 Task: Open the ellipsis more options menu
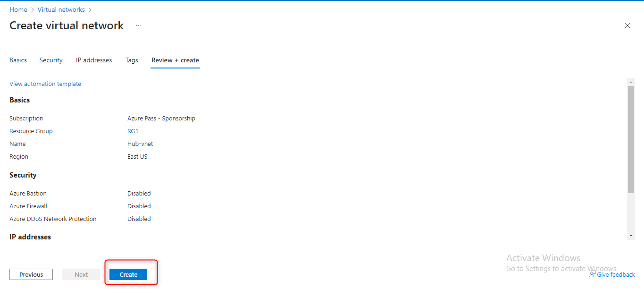[139, 25]
